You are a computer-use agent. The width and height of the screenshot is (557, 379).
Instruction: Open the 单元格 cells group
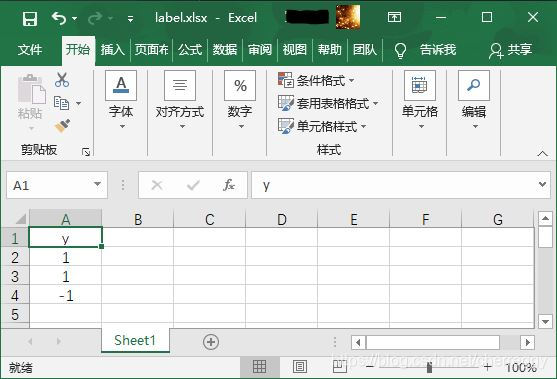420,100
